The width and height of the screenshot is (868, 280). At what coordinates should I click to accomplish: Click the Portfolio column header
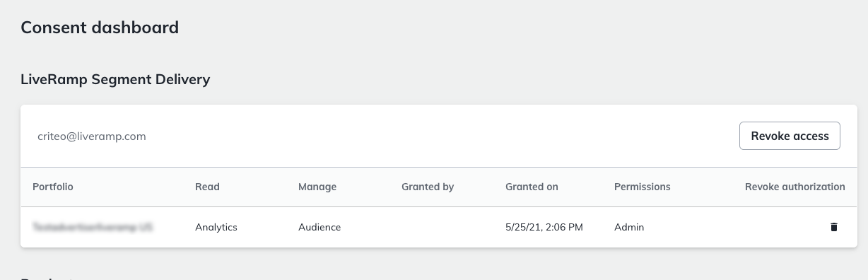point(53,187)
